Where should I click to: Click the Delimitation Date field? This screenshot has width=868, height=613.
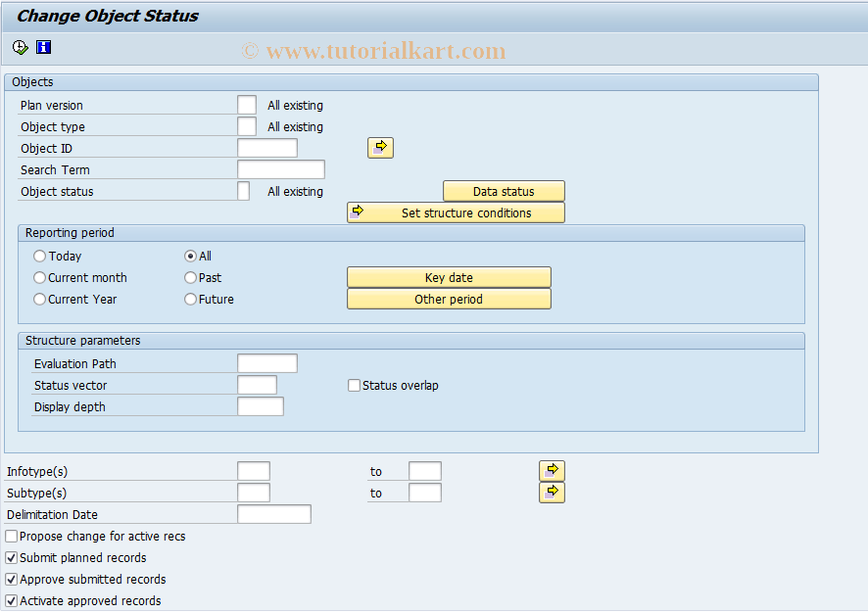[274, 513]
